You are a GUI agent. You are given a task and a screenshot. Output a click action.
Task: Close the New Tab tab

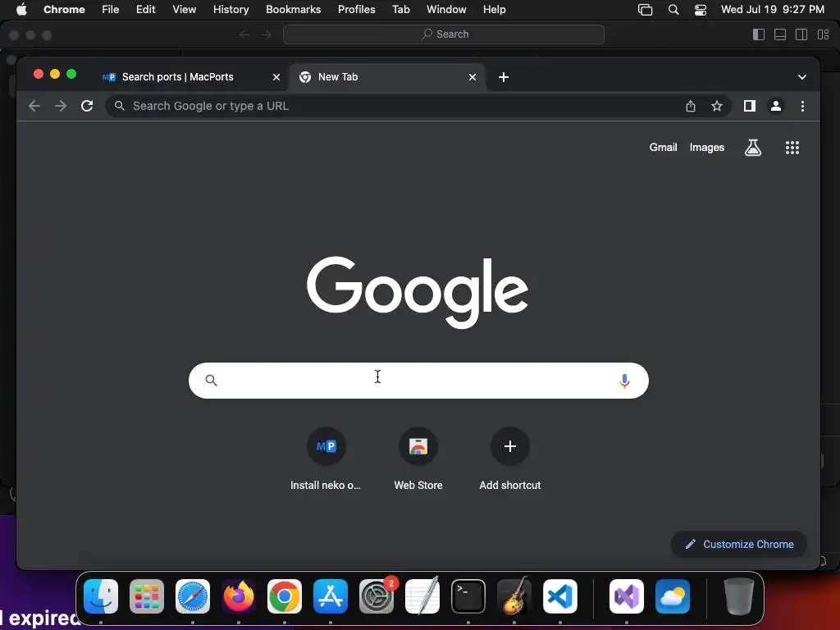(x=472, y=77)
